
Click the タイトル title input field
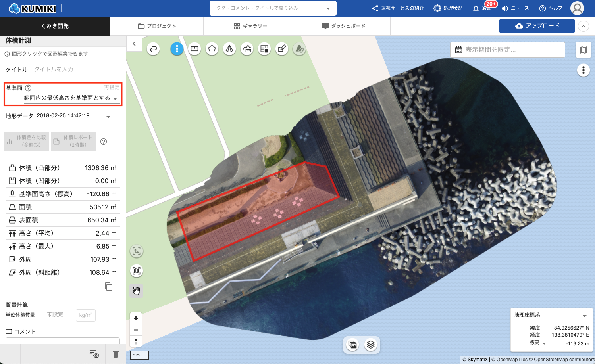coord(77,69)
